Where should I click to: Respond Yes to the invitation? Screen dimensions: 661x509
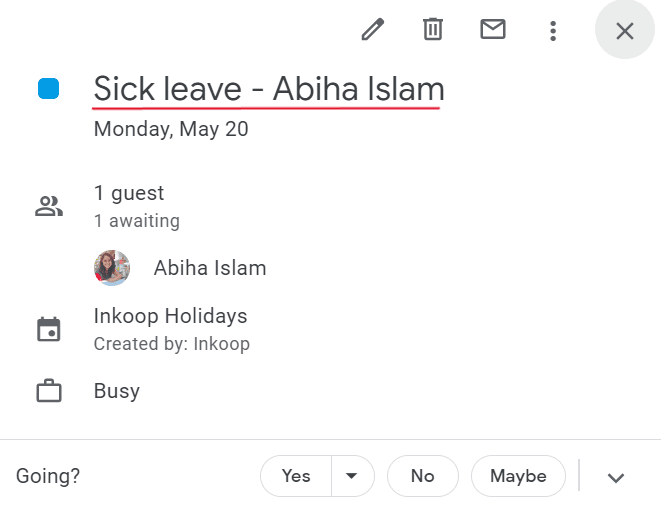(296, 476)
